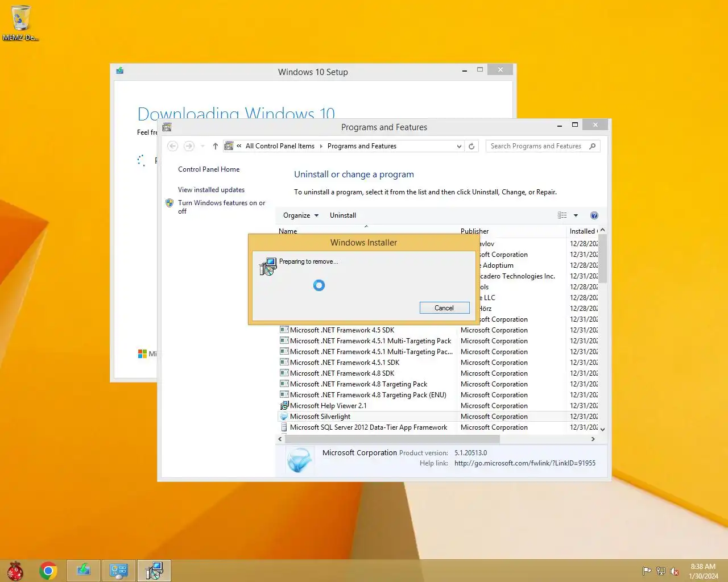
Task: Click All Control Panel Items breadcrumb
Action: point(280,146)
